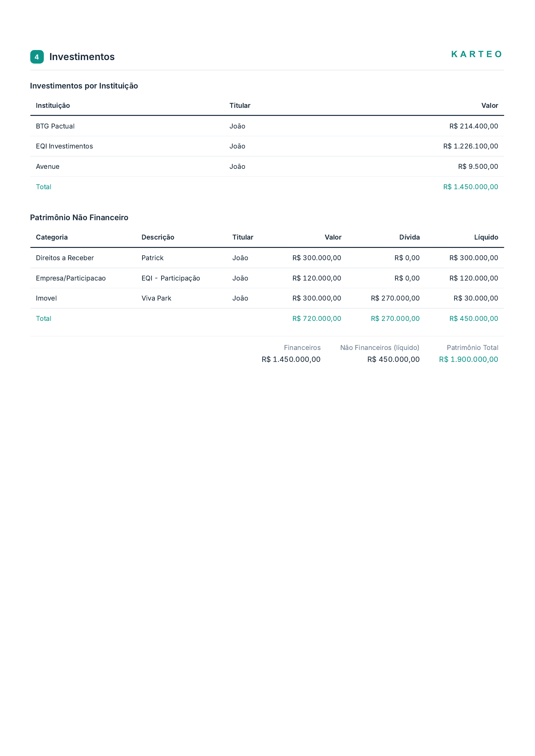Click the Instituição column header
The width and height of the screenshot is (535, 756).
(x=53, y=105)
